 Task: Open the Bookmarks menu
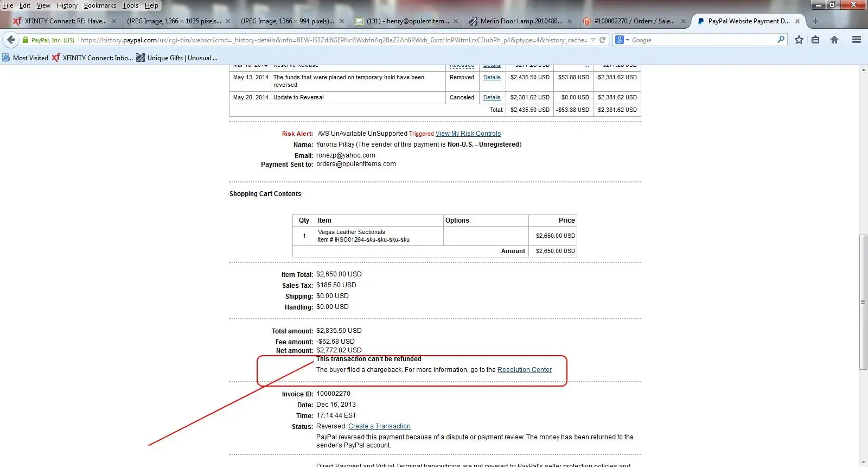coord(100,5)
